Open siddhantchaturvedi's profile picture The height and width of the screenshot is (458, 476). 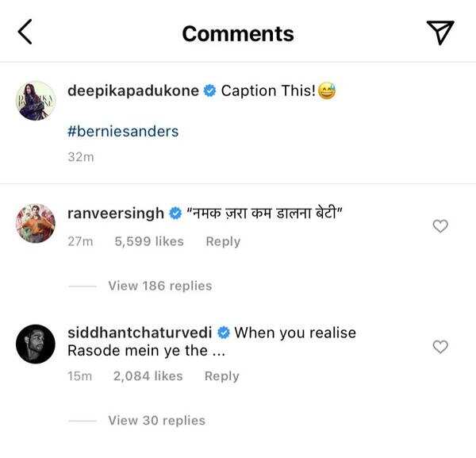(x=36, y=344)
